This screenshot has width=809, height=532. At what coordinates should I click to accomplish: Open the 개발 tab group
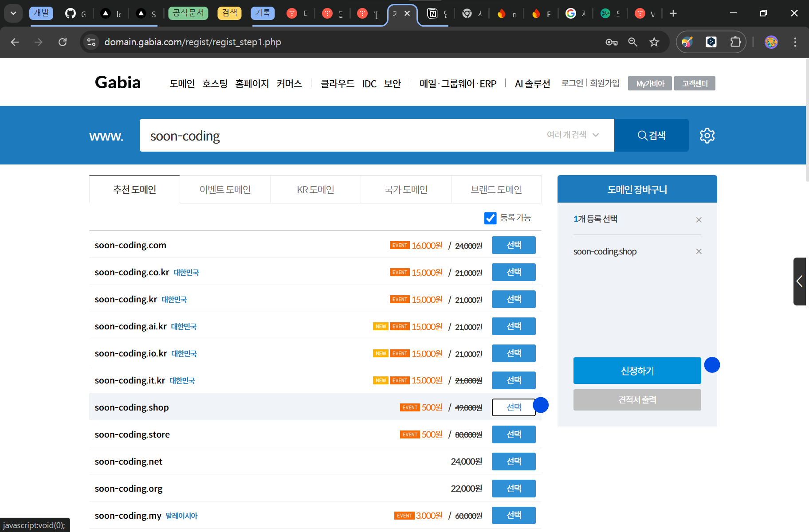(41, 13)
